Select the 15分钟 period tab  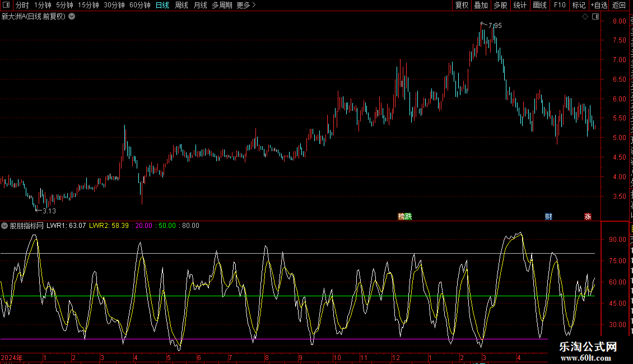coord(89,5)
